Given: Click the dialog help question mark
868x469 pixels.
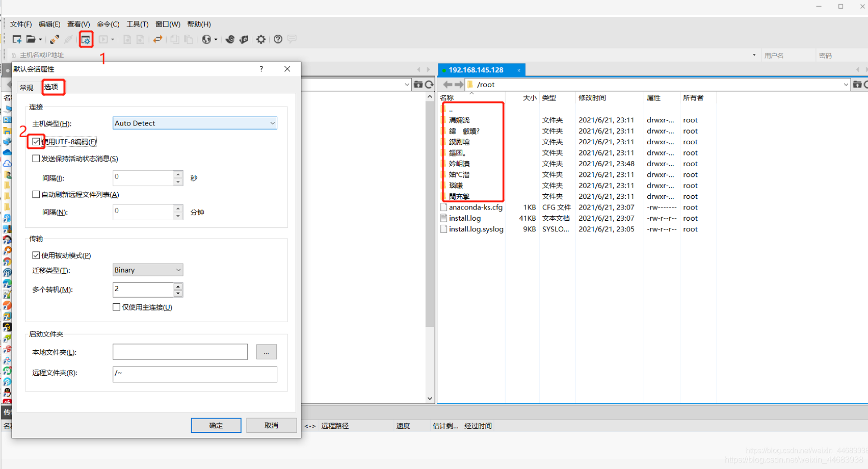Looking at the screenshot, I should (x=261, y=69).
